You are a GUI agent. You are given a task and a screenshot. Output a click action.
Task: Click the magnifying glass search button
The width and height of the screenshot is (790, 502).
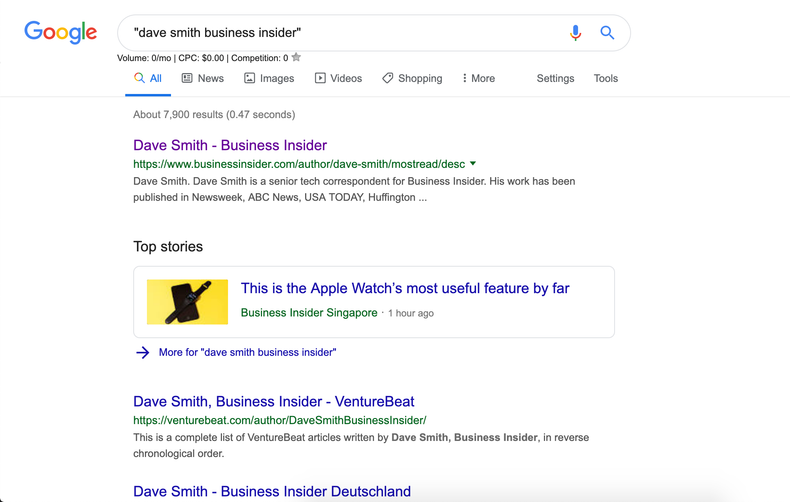coord(607,33)
